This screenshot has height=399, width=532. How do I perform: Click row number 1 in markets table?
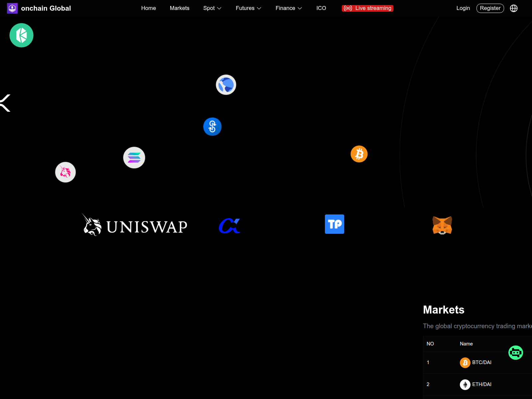pyautogui.click(x=428, y=362)
